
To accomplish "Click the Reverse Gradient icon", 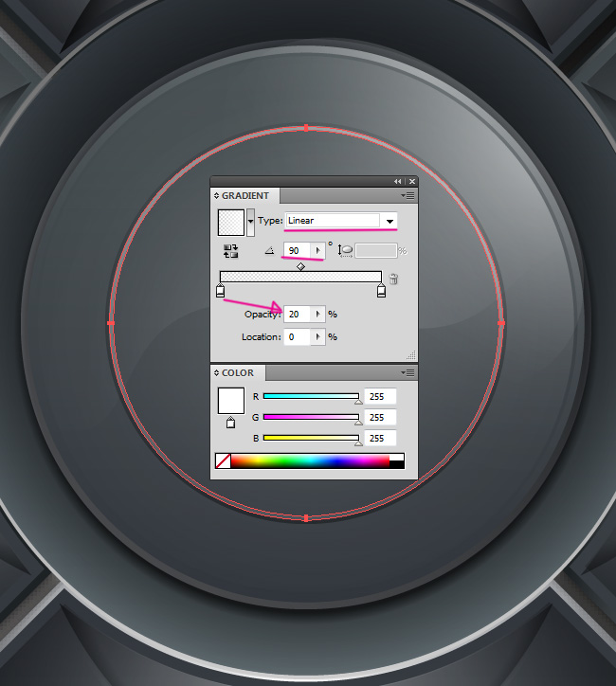I will point(230,251).
